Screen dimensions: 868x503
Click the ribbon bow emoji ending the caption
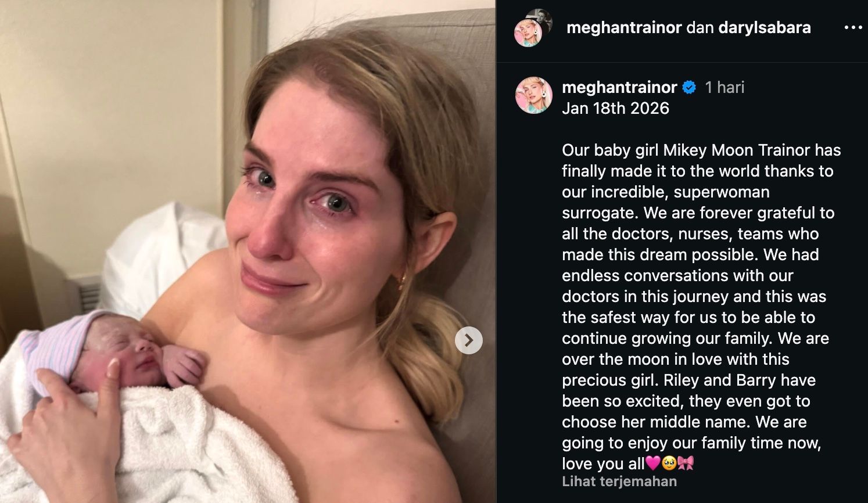coord(686,464)
